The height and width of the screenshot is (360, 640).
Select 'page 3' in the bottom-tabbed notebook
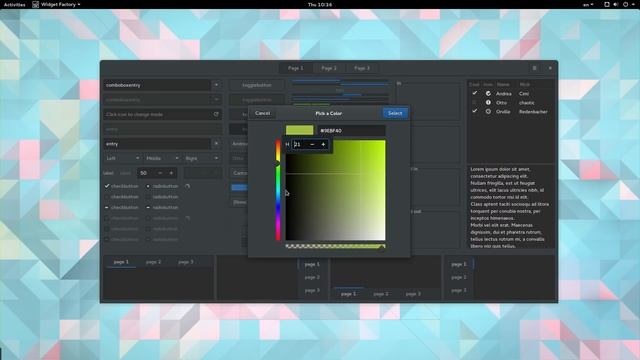click(413, 294)
